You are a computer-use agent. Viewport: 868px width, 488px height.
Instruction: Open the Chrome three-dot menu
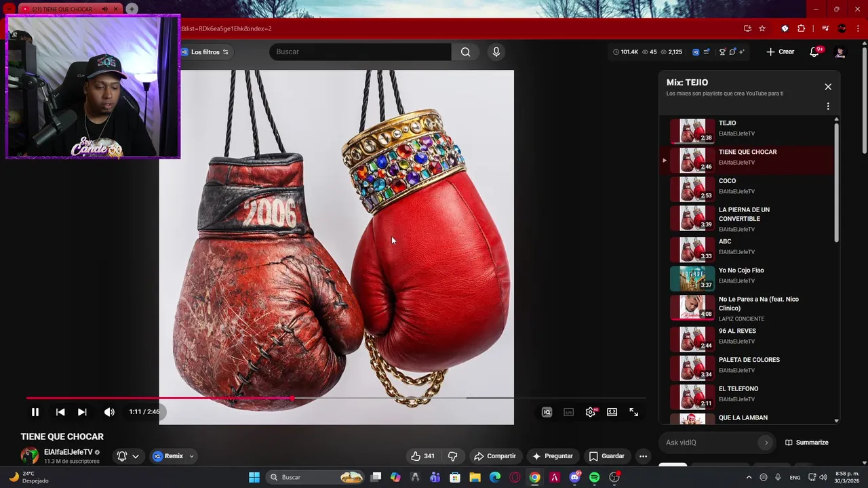coord(859,28)
